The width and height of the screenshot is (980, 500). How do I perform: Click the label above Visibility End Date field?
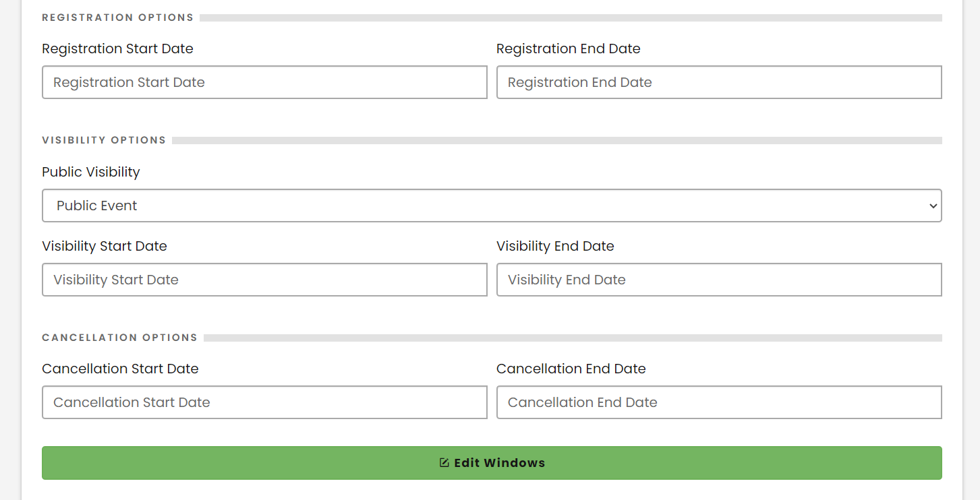[555, 246]
